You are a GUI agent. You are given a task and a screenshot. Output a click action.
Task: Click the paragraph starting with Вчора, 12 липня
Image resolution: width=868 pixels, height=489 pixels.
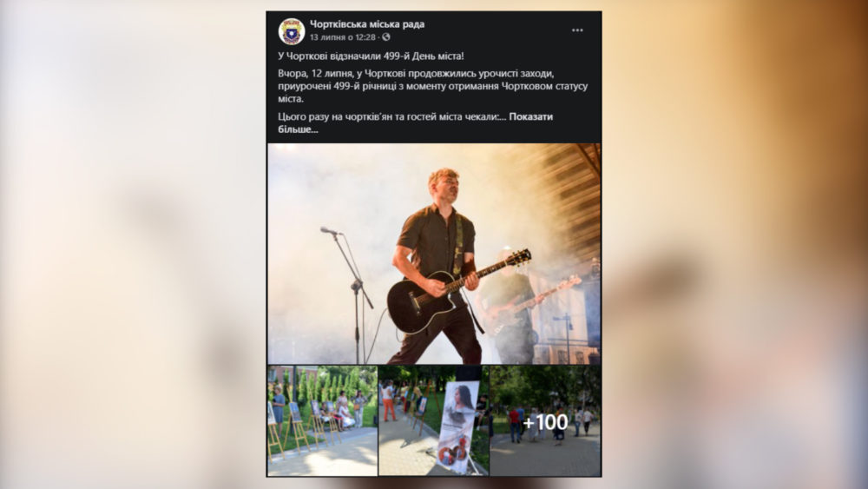pos(432,86)
